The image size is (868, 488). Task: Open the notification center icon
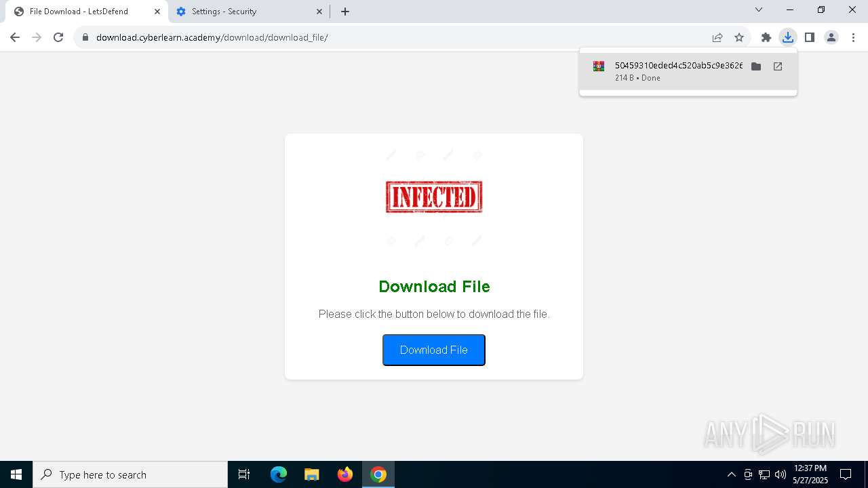[846, 474]
